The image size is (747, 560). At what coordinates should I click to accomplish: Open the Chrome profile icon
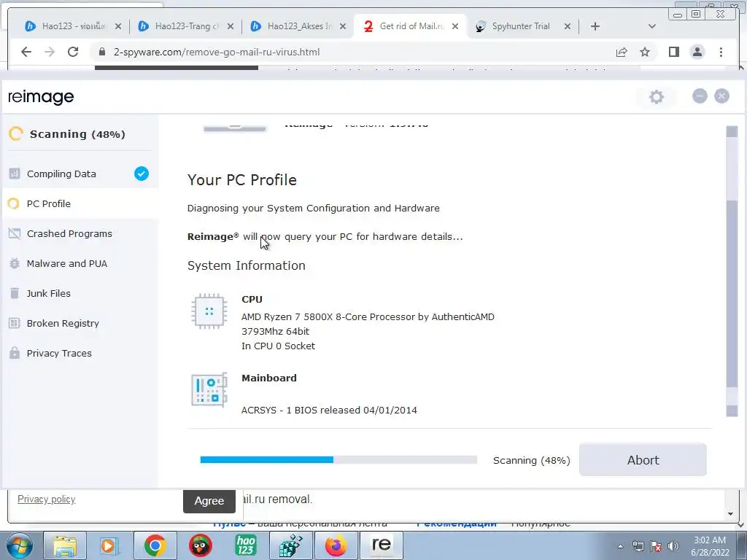697,52
